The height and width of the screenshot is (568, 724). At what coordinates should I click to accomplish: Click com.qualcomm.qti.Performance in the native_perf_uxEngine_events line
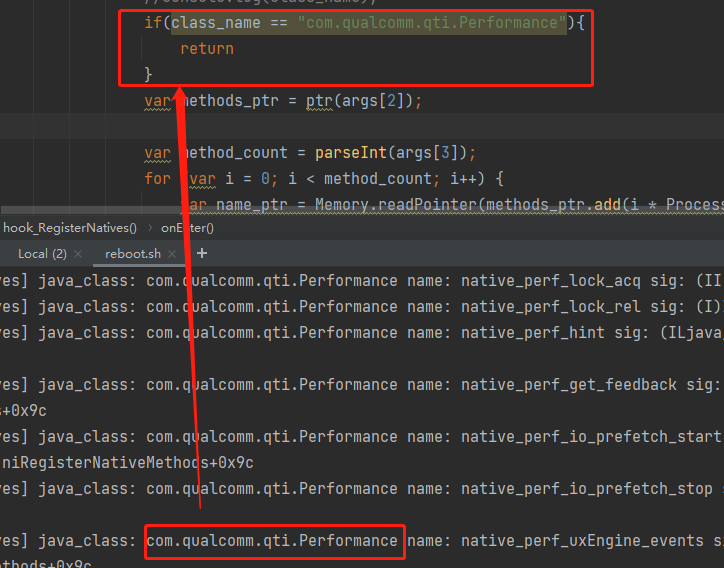click(272, 541)
